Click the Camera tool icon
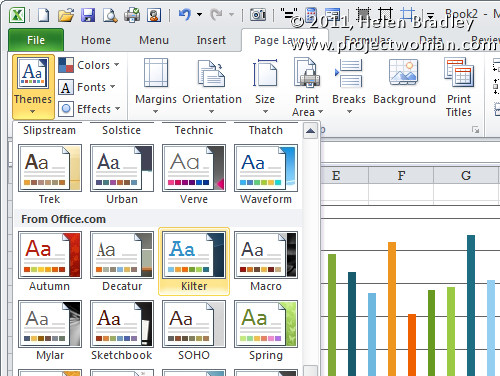The height and width of the screenshot is (376, 500). click(258, 15)
